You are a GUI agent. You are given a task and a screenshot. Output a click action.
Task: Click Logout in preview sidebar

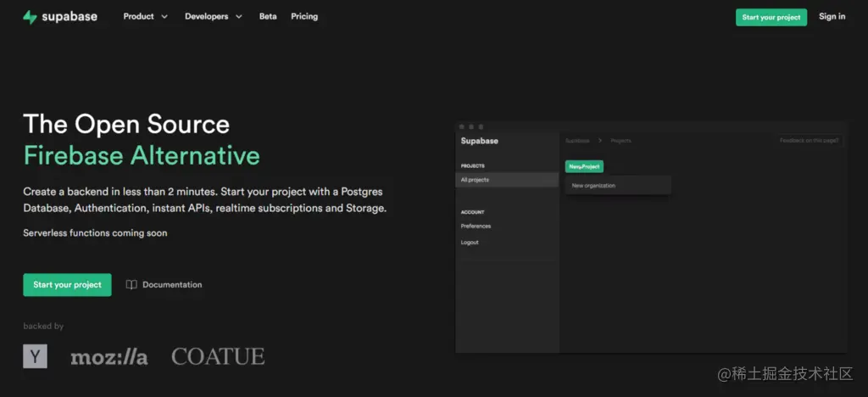(x=470, y=243)
